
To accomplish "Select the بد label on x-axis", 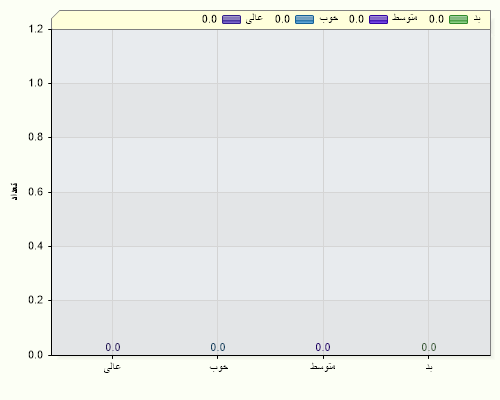I will pos(429,367).
